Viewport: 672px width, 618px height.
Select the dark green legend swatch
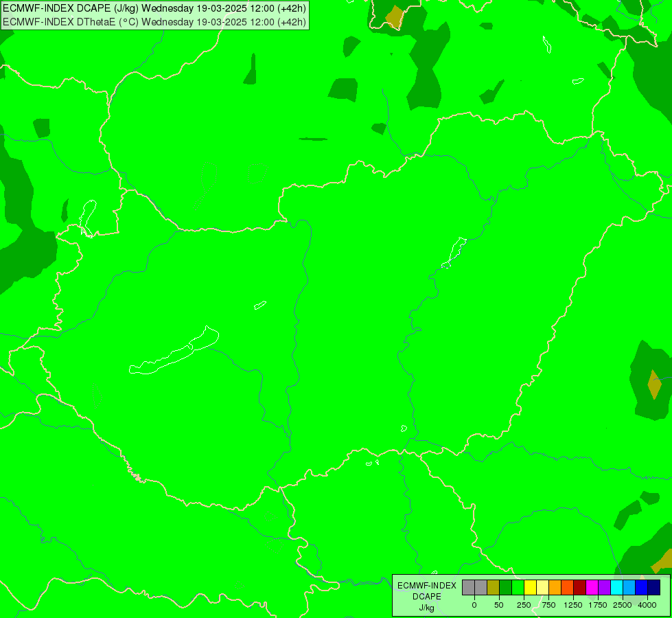point(506,588)
